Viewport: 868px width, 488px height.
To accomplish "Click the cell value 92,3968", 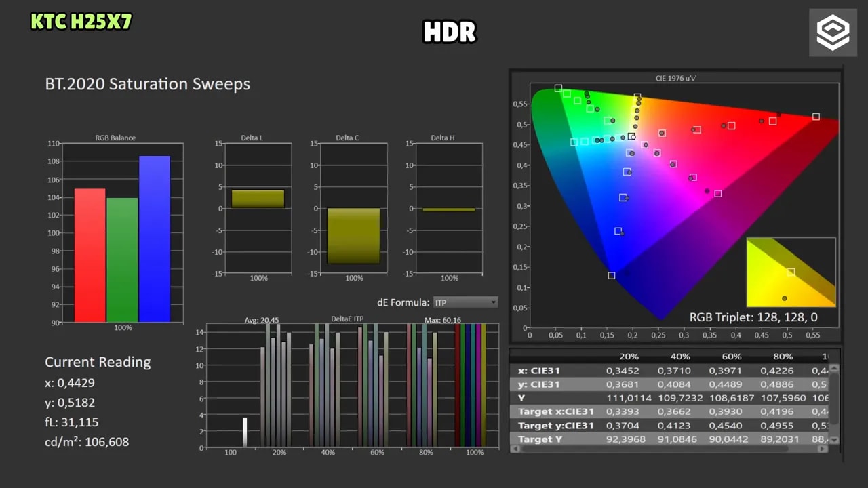I will [x=625, y=439].
